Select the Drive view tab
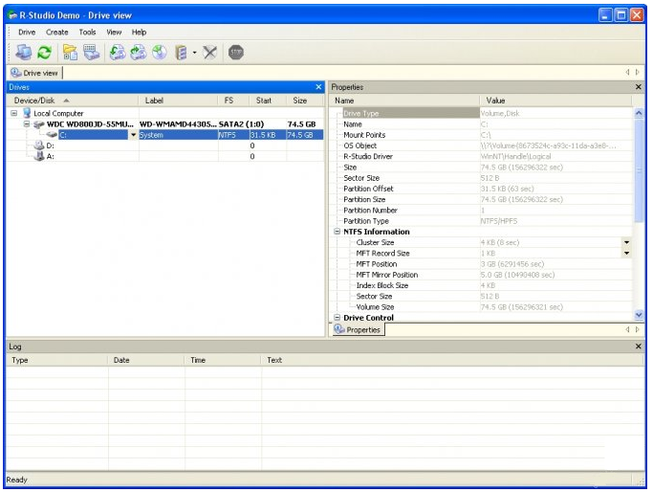The width and height of the screenshot is (653, 492). (35, 73)
